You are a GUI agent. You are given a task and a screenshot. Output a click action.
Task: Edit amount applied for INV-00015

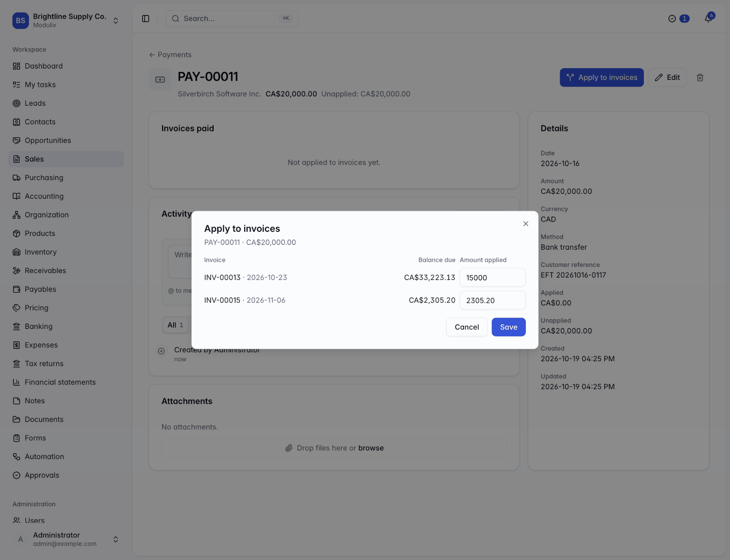coord(492,300)
